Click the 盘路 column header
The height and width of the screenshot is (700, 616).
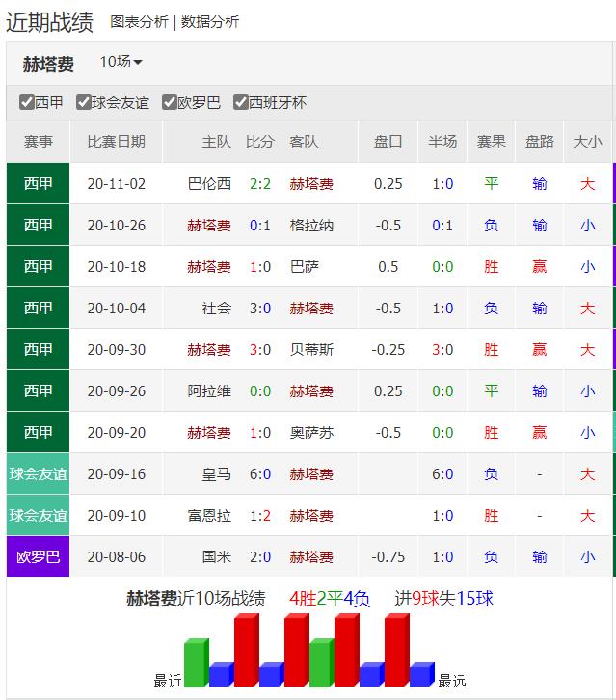(540, 141)
